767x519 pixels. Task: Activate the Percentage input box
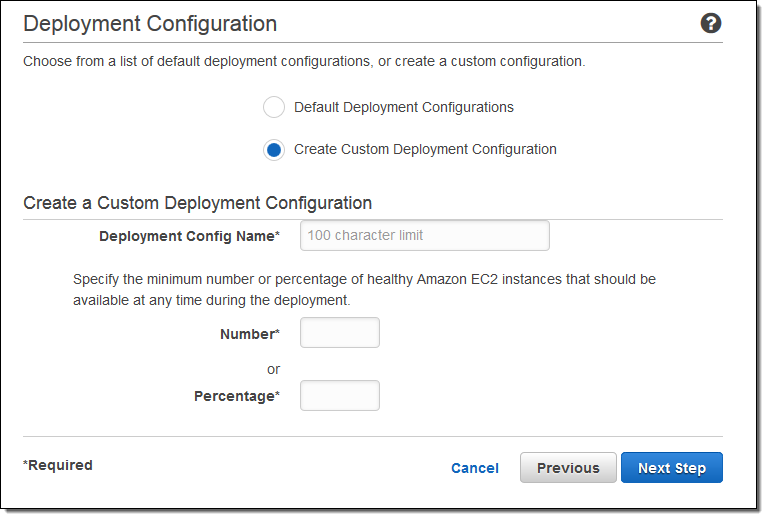[x=340, y=396]
